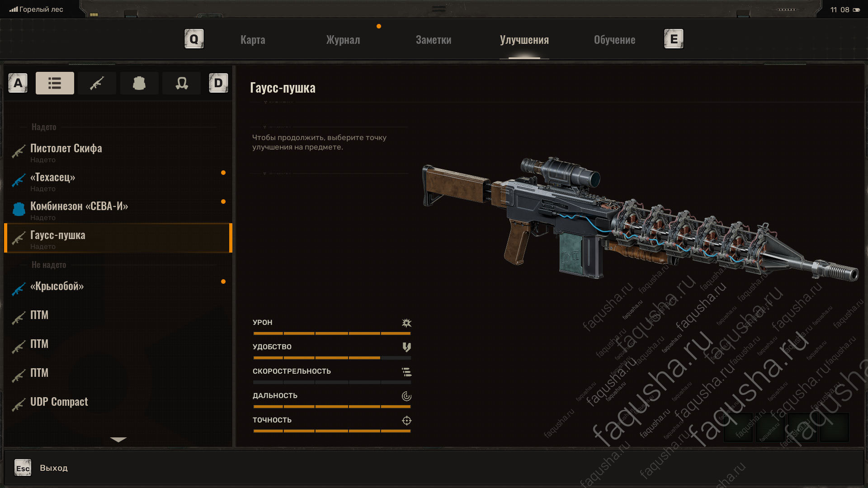Viewport: 868px width, 488px height.
Task: Switch to the Журнал tab
Action: [x=343, y=40]
